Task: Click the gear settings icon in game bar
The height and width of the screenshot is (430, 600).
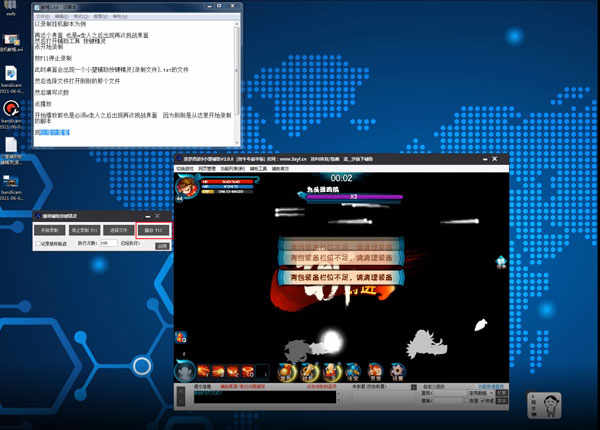Action: pyautogui.click(x=398, y=371)
